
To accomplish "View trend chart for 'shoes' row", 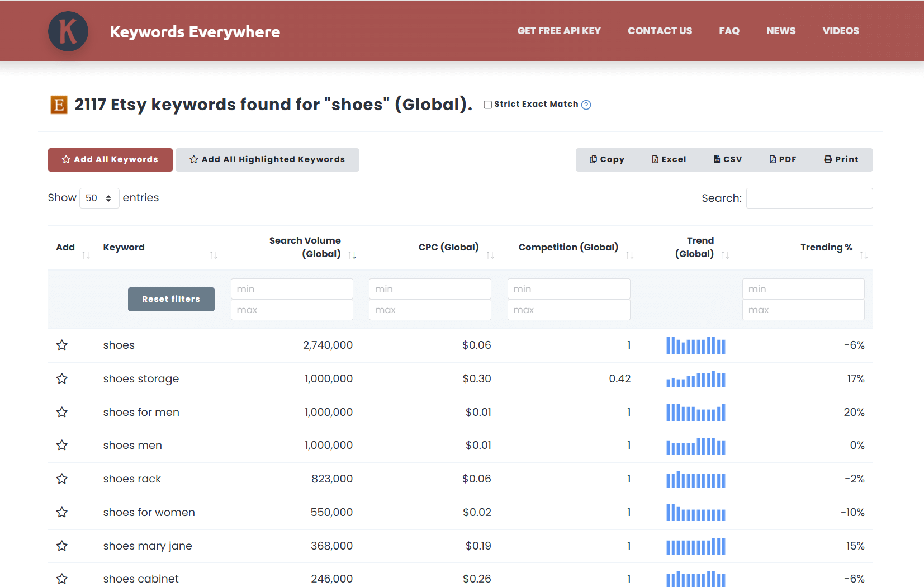I will [696, 345].
